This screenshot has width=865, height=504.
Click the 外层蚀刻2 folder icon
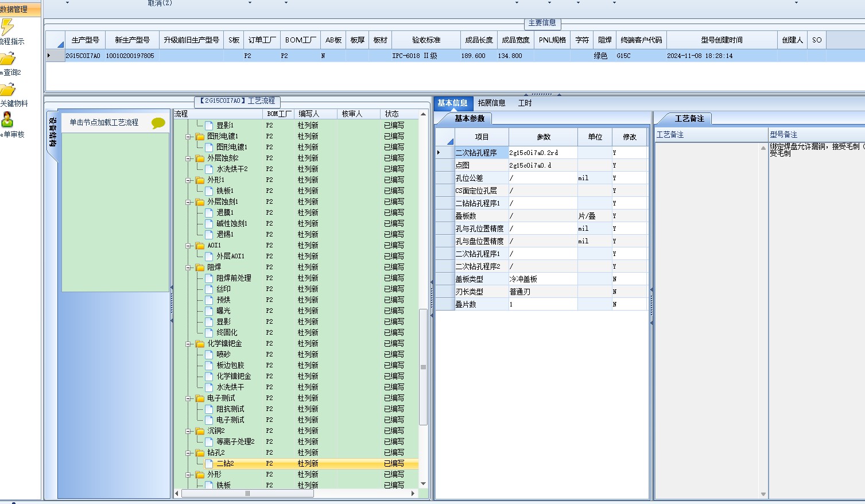[x=200, y=158]
